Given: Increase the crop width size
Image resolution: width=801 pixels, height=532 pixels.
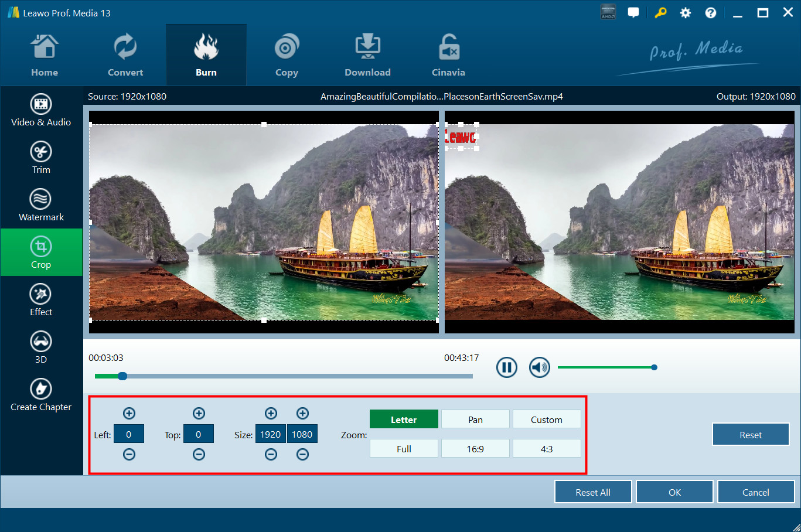Looking at the screenshot, I should pos(271,414).
